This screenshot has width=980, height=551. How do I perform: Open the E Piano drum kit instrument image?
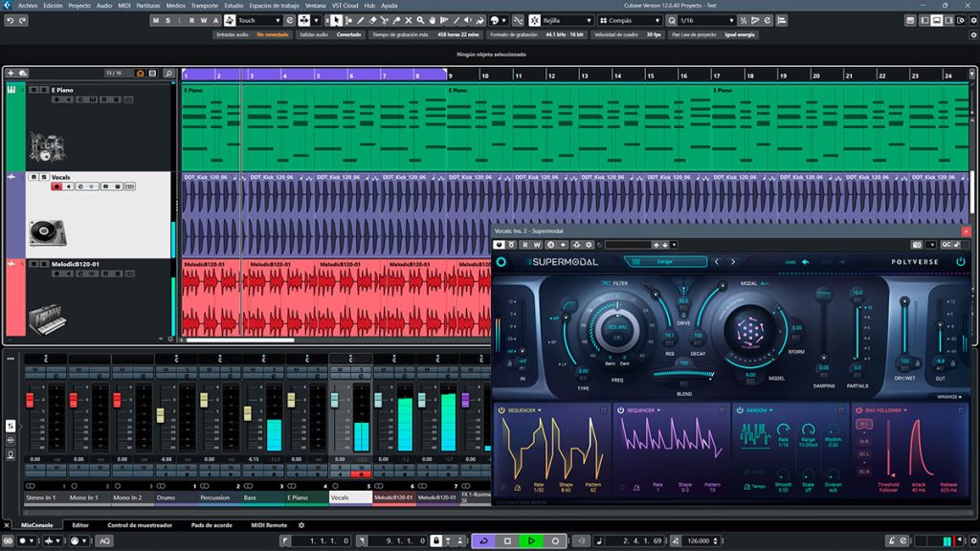[x=47, y=148]
